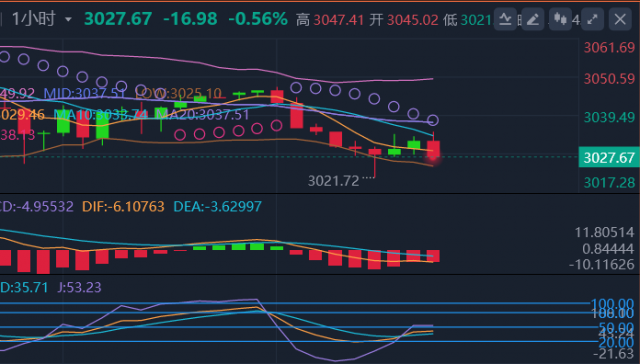Click the 3061.69 price axis label
640x364 pixels.
pyautogui.click(x=609, y=48)
